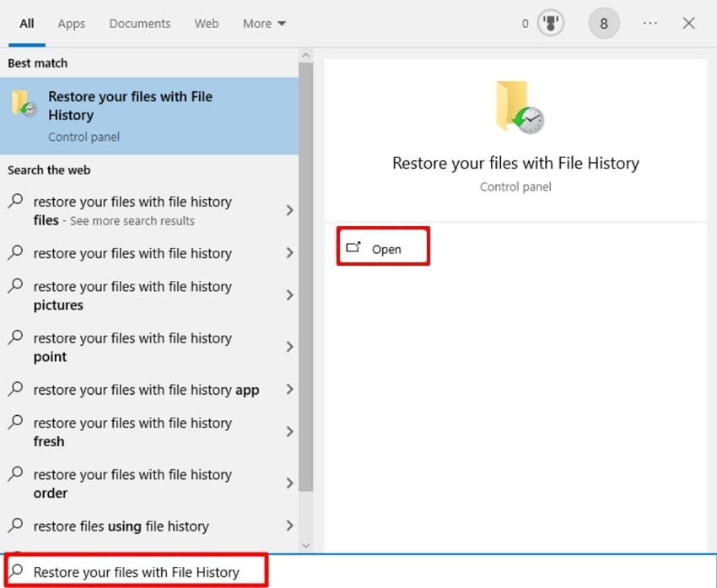Screen dimensions: 717x588
Task: Switch to the Documents tab
Action: [139, 23]
